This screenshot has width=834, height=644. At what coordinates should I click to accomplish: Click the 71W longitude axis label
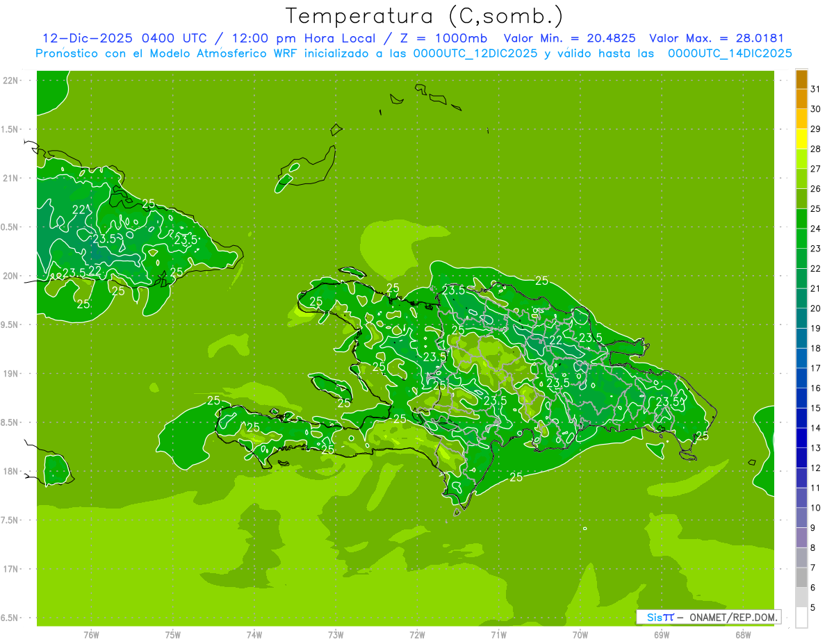point(498,635)
